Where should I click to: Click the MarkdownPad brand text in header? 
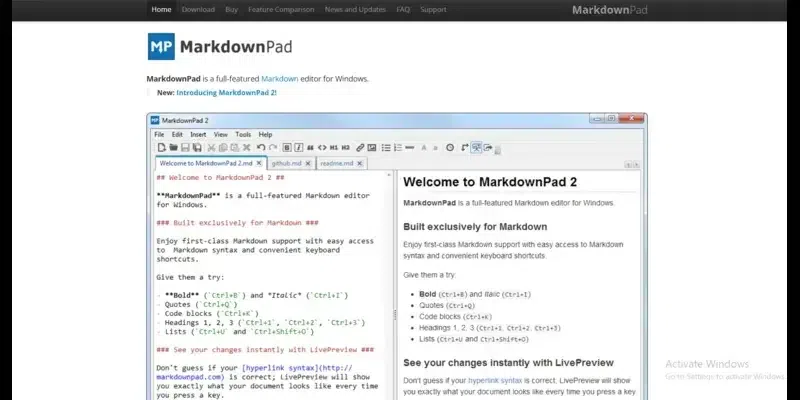(610, 10)
